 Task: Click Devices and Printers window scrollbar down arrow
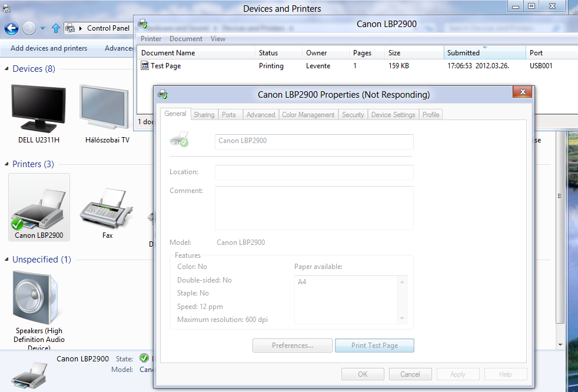click(x=560, y=345)
